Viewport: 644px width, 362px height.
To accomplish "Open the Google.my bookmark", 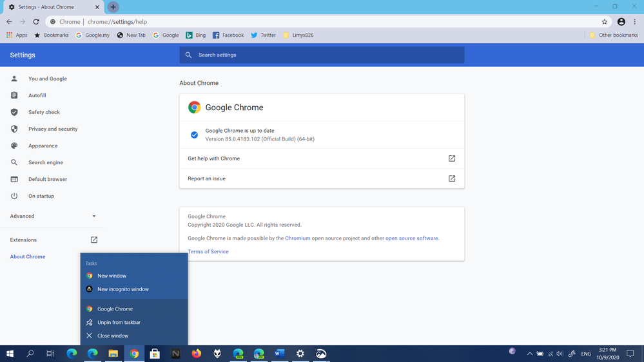I will click(x=93, y=35).
